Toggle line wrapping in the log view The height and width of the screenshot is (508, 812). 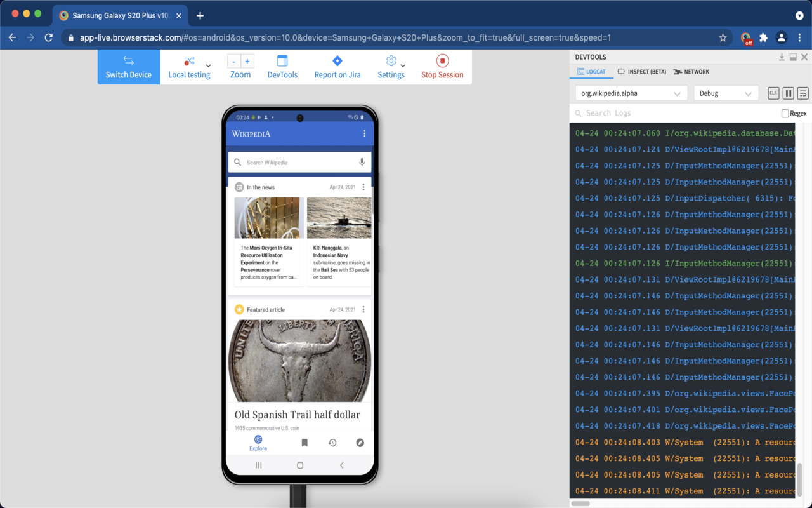(x=802, y=93)
